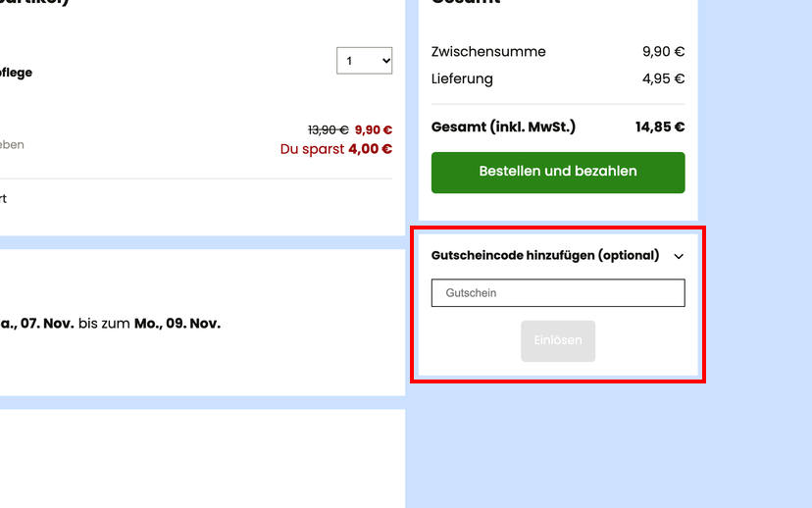The image size is (812, 508).
Task: Select the Gesamt (inkl. MwSt.) label
Action: coord(503,127)
